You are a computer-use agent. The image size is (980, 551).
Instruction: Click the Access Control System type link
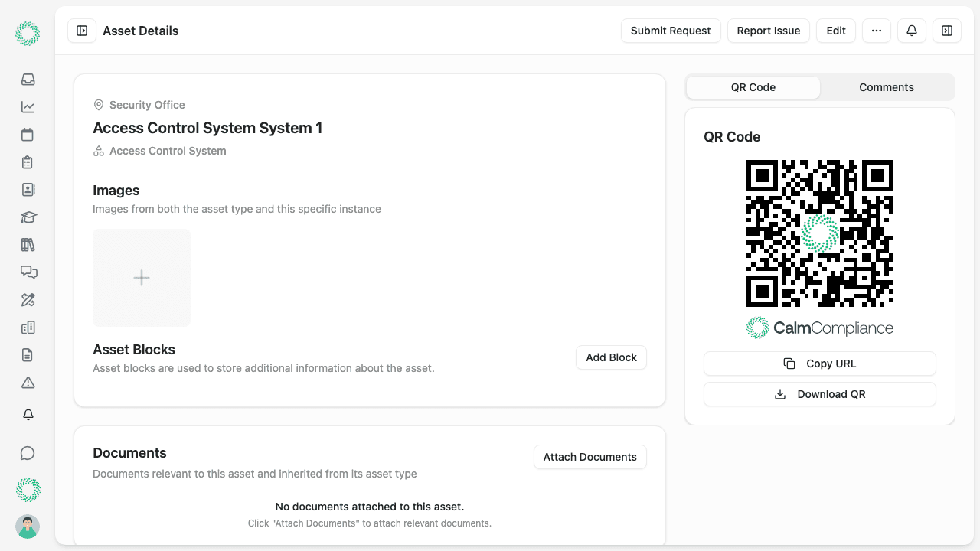pyautogui.click(x=168, y=151)
